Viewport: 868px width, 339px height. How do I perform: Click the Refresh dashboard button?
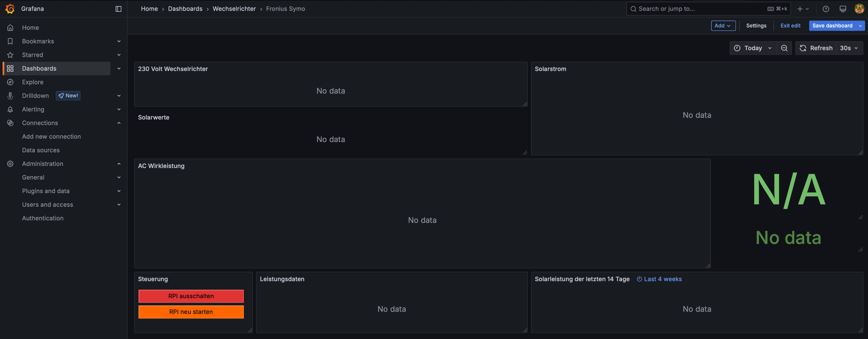[816, 48]
